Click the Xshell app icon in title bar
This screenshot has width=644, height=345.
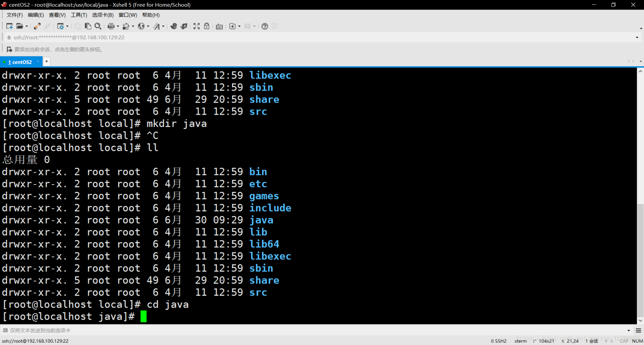(x=4, y=5)
